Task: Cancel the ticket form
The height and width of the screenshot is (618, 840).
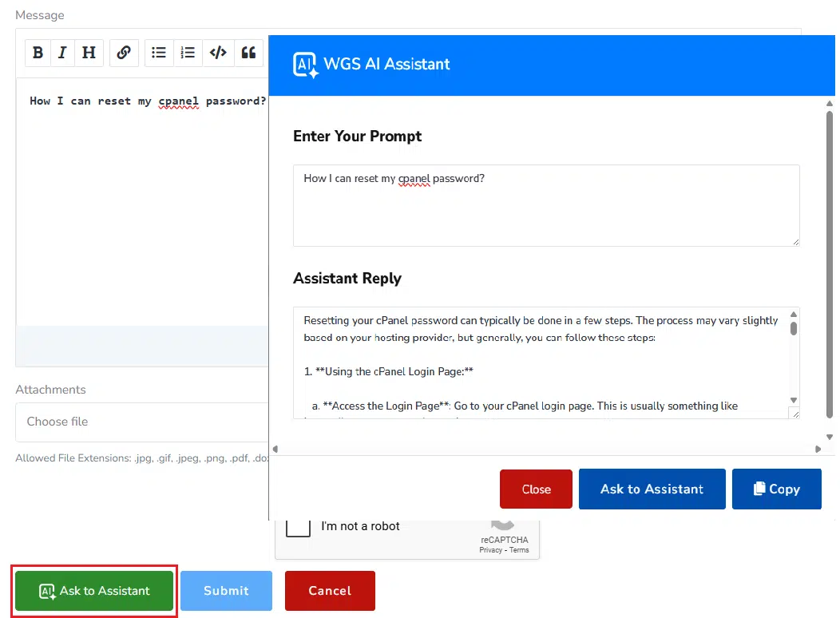Action: [330, 591]
